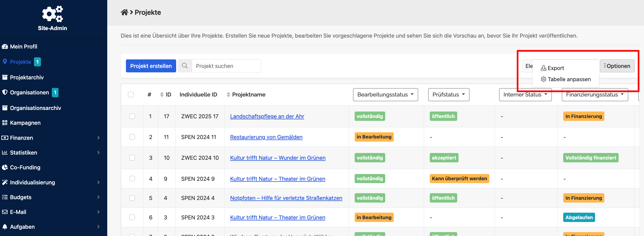
Task: Click the ID column sort arrows
Action: [162, 95]
